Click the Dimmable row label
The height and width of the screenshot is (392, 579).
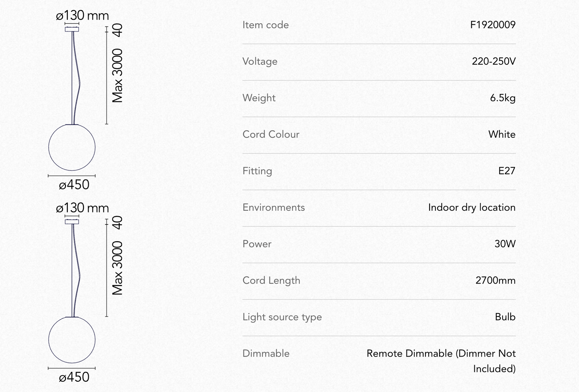(x=266, y=353)
